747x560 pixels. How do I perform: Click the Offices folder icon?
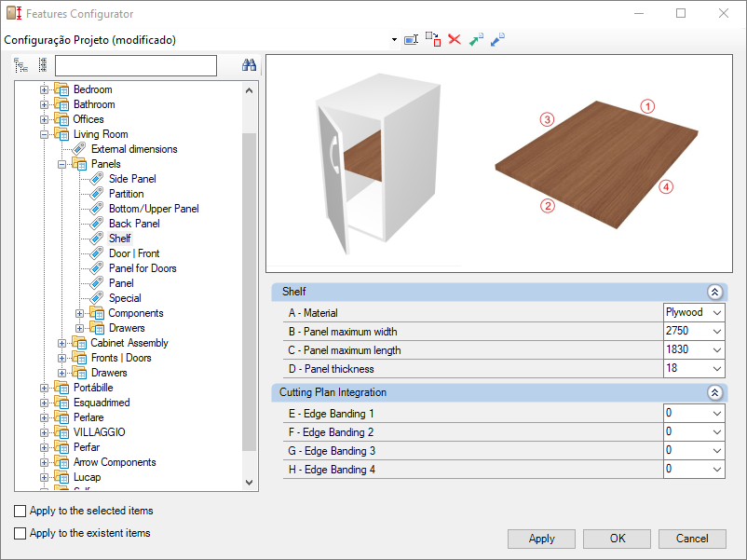point(61,119)
